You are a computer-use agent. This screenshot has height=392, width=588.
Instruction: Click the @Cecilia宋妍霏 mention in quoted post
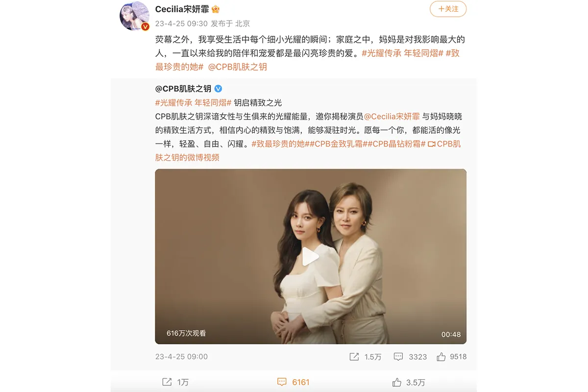coord(392,117)
